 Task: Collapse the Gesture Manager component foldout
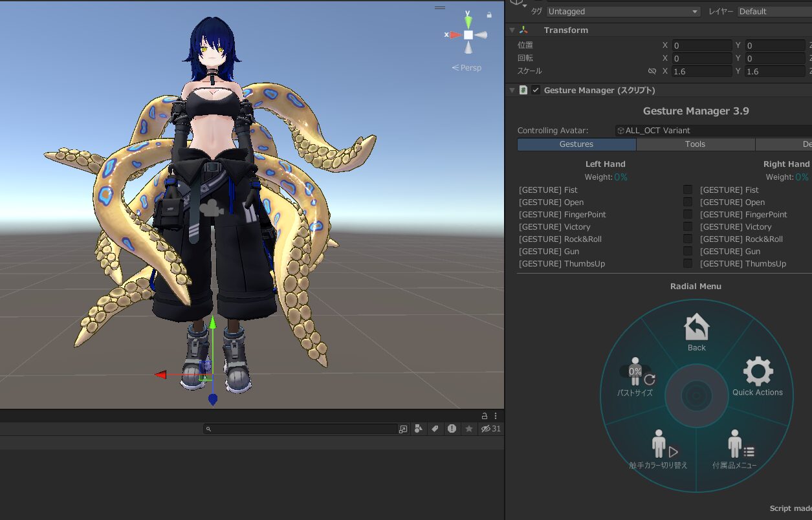(x=512, y=91)
